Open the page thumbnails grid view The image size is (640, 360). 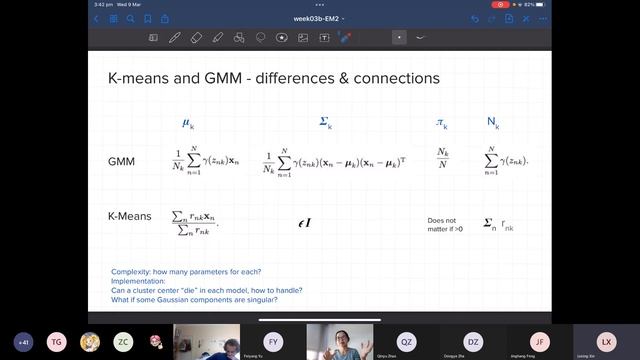(x=113, y=19)
